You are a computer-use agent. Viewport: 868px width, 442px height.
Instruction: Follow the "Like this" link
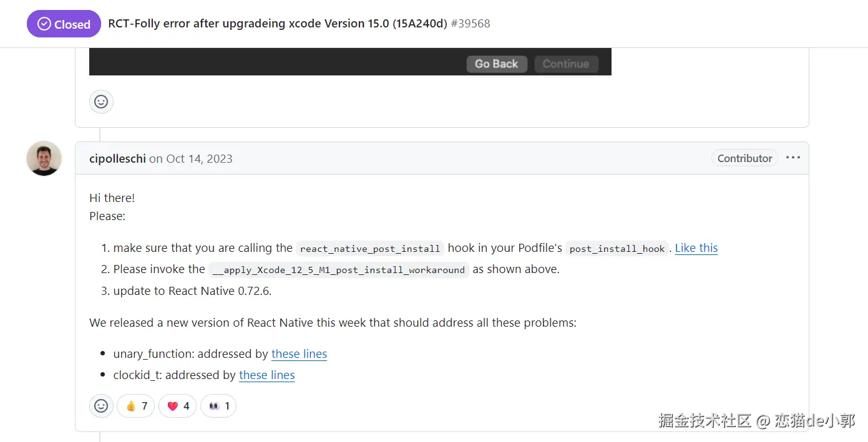click(x=696, y=248)
